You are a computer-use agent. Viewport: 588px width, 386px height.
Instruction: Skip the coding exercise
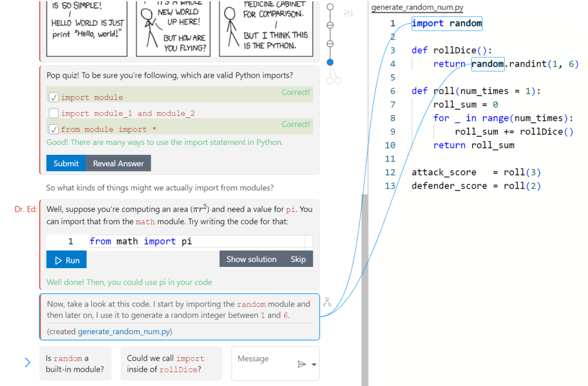tap(298, 259)
